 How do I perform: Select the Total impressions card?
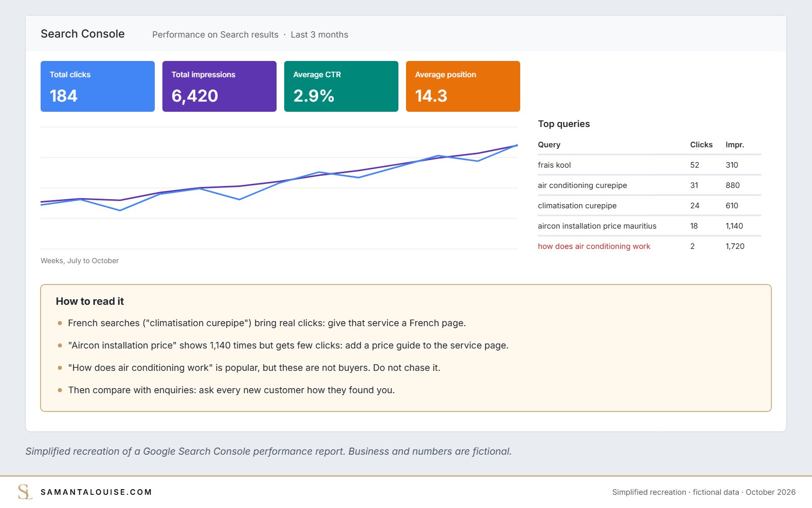point(219,86)
